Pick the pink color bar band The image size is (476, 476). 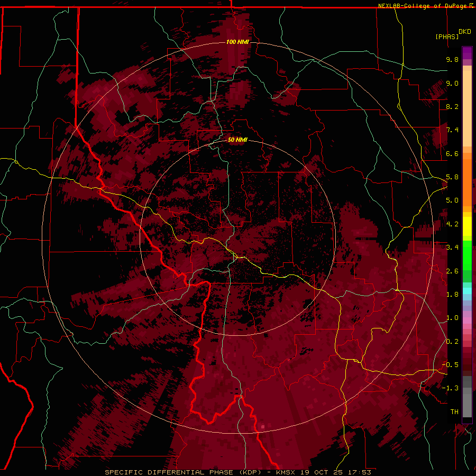click(x=467, y=321)
